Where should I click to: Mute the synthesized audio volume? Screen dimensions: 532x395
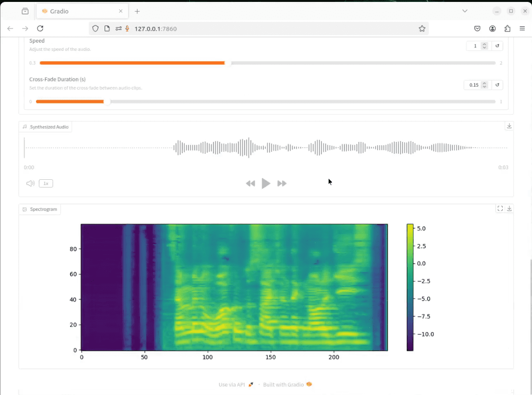point(30,183)
